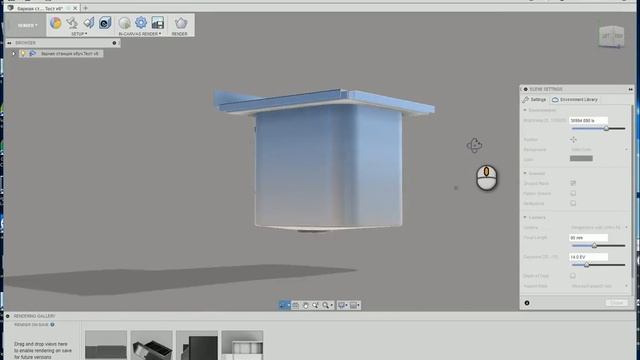The width and height of the screenshot is (640, 360).
Task: Adjust the Brightness slider handle
Action: [606, 129]
